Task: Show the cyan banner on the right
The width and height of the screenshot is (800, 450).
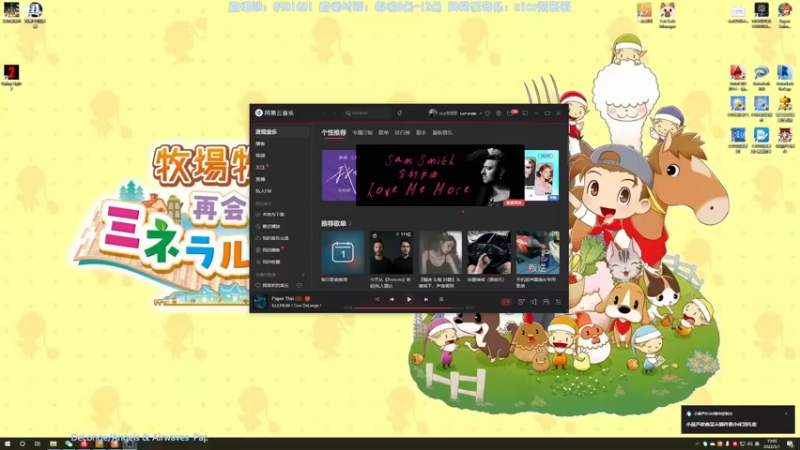Action: (542, 175)
